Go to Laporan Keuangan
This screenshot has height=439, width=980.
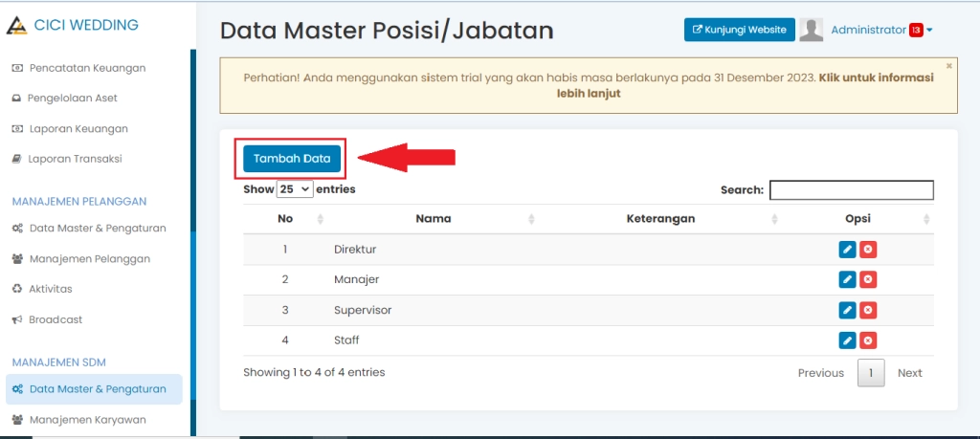70,129
